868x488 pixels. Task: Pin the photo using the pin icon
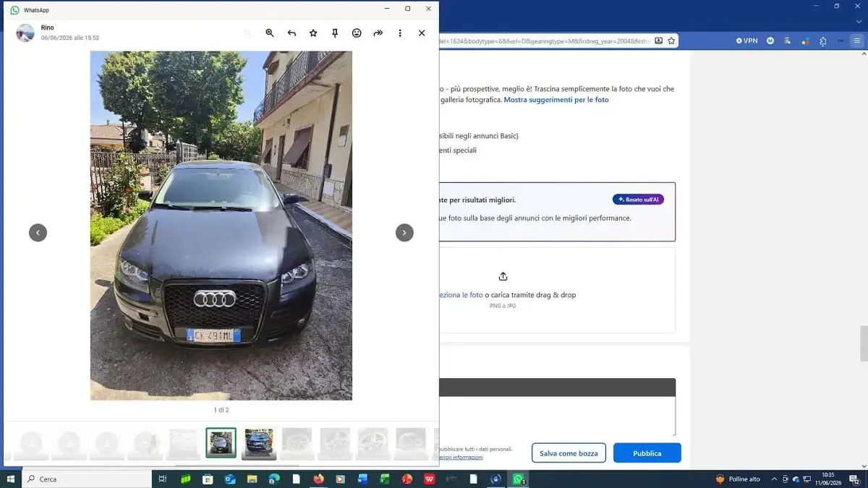click(335, 33)
